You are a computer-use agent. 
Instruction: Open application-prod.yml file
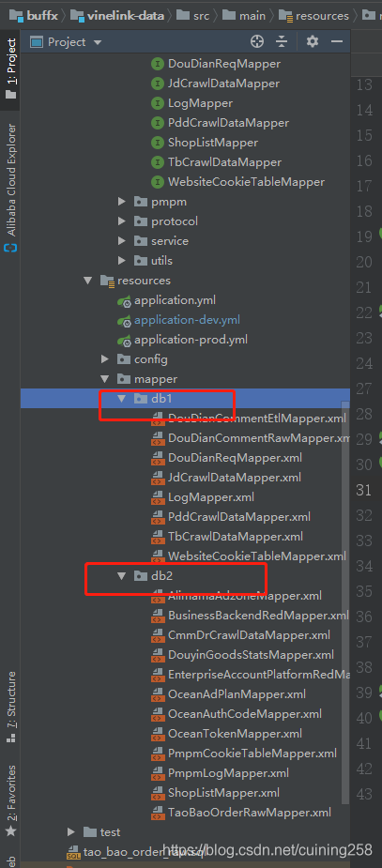(191, 340)
